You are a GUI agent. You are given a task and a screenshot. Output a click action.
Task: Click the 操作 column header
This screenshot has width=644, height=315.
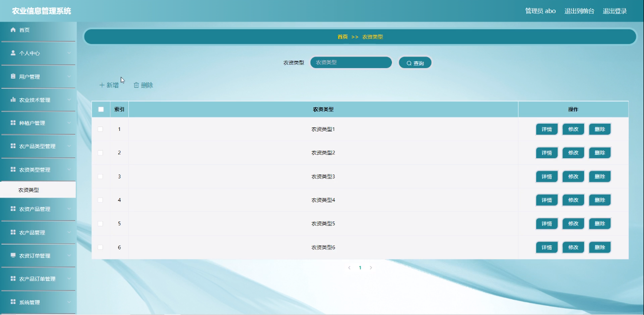(x=573, y=109)
